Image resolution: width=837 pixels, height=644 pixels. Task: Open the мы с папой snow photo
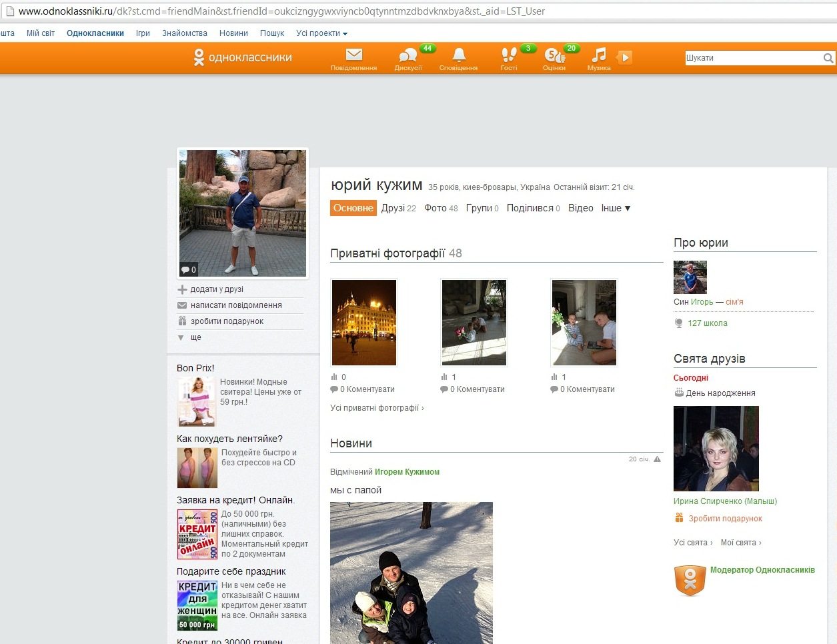tap(411, 573)
